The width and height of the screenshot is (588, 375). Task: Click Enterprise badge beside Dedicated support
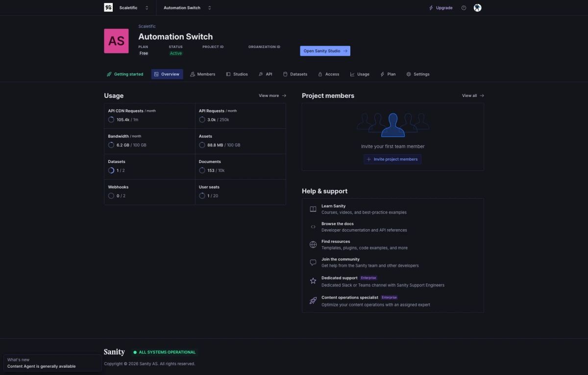coord(368,278)
